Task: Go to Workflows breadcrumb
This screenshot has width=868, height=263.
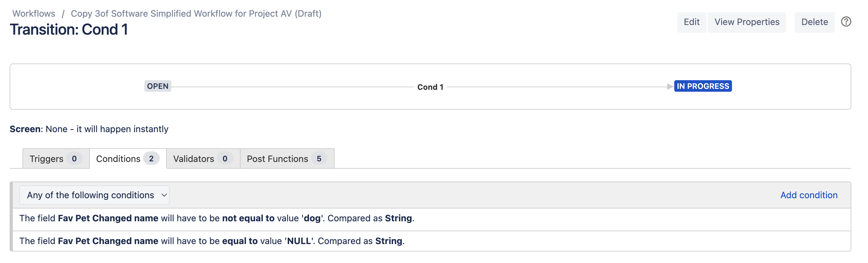Action: pyautogui.click(x=34, y=13)
